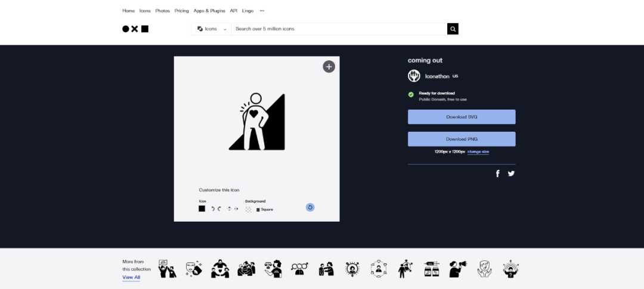The image size is (644, 289).
Task: Add icon to kit with plus button
Action: (x=329, y=67)
